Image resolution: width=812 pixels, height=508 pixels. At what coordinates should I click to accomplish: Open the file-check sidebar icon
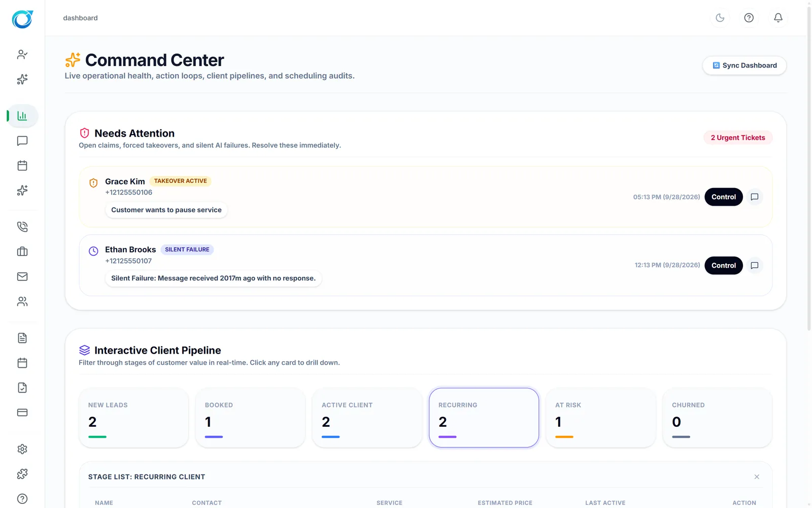click(x=22, y=388)
